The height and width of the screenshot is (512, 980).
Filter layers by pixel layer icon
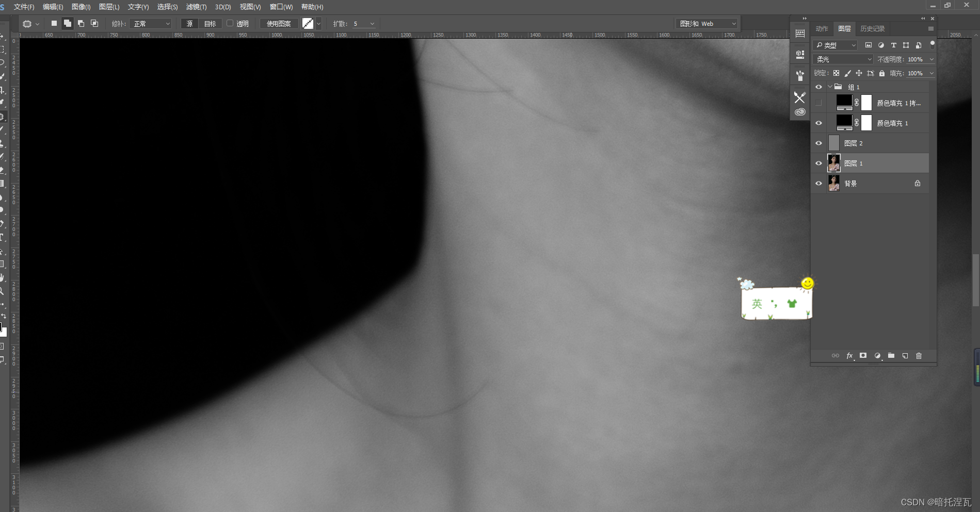coord(869,45)
